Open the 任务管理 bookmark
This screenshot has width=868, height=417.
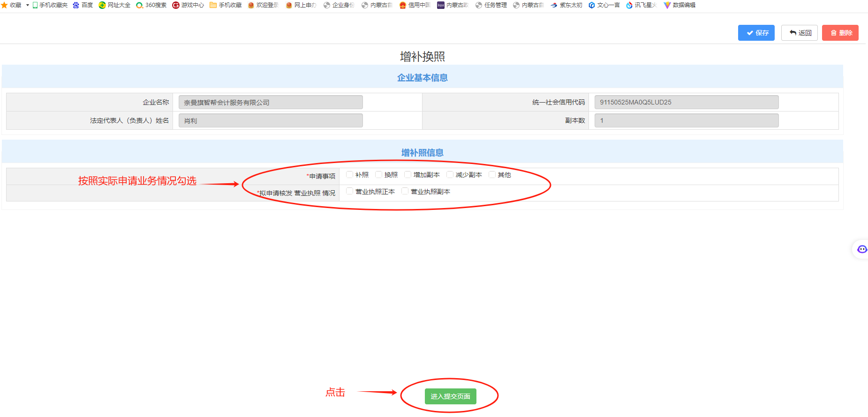click(491, 5)
